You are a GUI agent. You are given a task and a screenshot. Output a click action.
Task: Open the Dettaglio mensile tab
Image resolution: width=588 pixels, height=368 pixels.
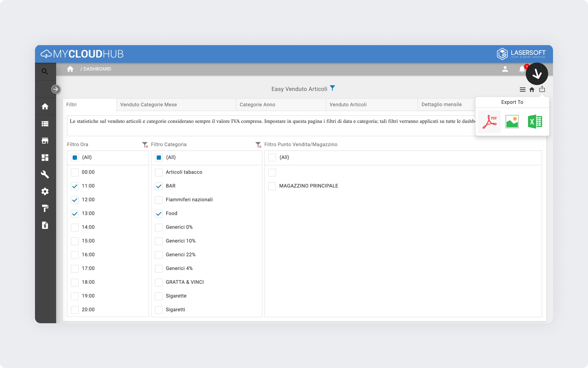pos(441,105)
